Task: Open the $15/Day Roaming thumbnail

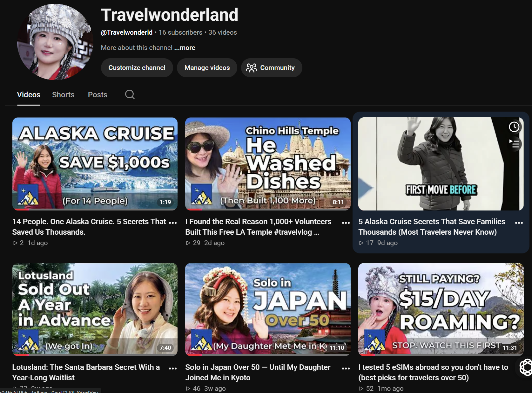Action: tap(441, 309)
